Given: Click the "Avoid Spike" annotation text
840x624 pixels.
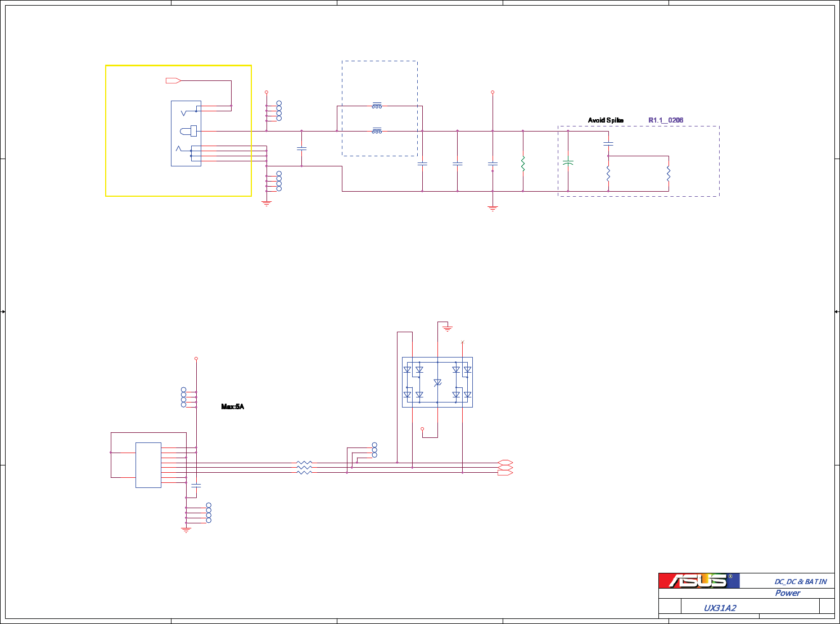Looking at the screenshot, I should coord(606,120).
